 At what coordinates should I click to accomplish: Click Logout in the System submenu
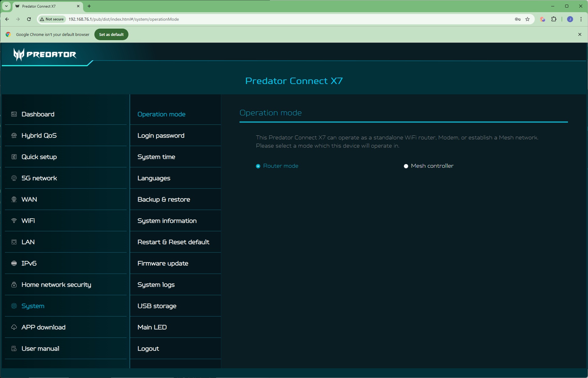148,348
